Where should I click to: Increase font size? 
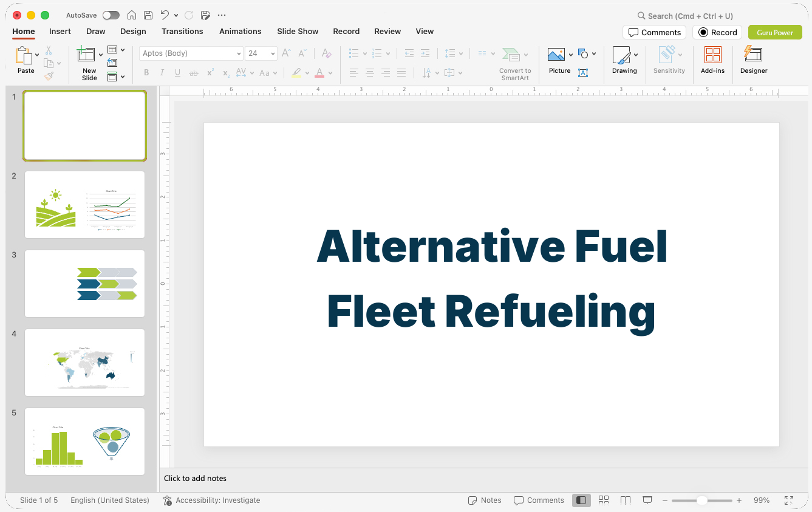pyautogui.click(x=286, y=53)
